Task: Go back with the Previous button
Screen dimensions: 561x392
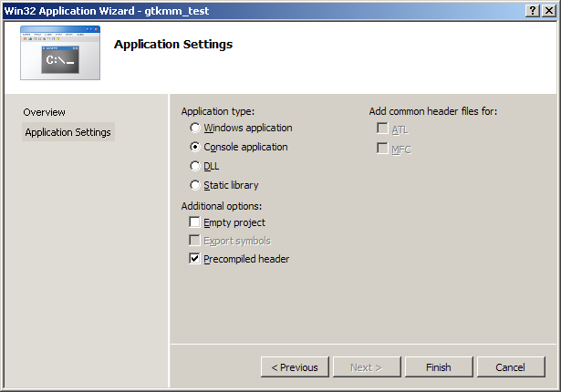Action: click(x=294, y=367)
